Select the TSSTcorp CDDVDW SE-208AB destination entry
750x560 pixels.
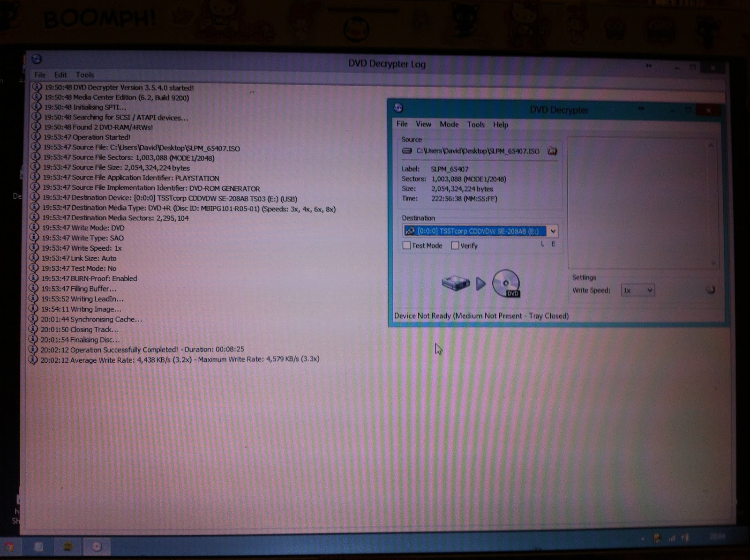pyautogui.click(x=475, y=231)
